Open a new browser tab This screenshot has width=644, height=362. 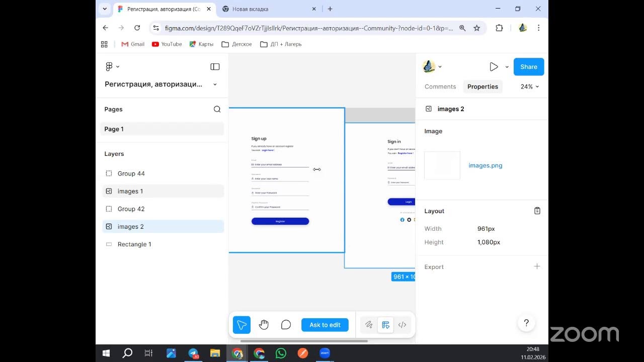(330, 9)
